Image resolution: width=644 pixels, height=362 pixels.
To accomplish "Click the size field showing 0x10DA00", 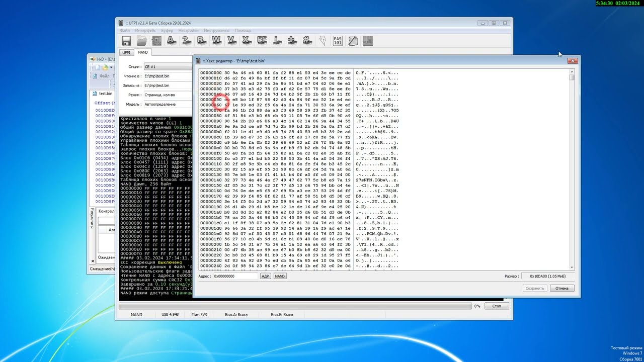I will (x=548, y=276).
